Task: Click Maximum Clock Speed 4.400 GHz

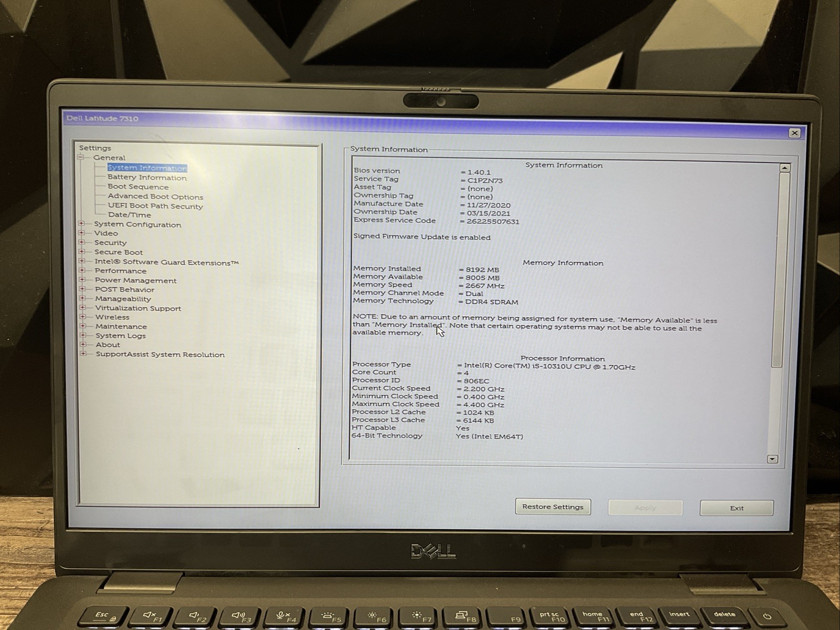Action: (484, 405)
